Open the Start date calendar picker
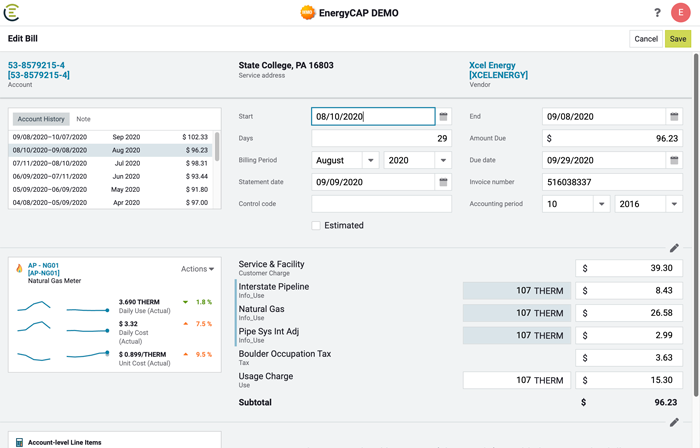Screen dimensions: 700x448 pyautogui.click(x=443, y=117)
